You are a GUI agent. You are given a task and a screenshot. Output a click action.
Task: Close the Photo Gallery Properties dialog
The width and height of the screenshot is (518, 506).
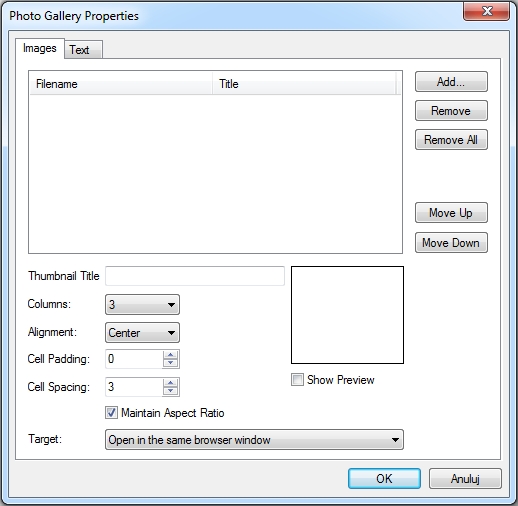[486, 11]
